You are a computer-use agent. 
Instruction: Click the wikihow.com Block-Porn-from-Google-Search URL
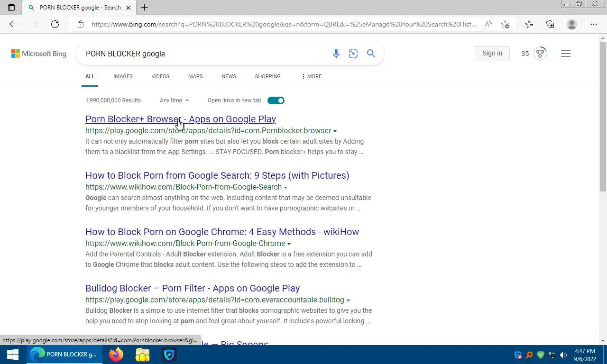click(x=184, y=187)
